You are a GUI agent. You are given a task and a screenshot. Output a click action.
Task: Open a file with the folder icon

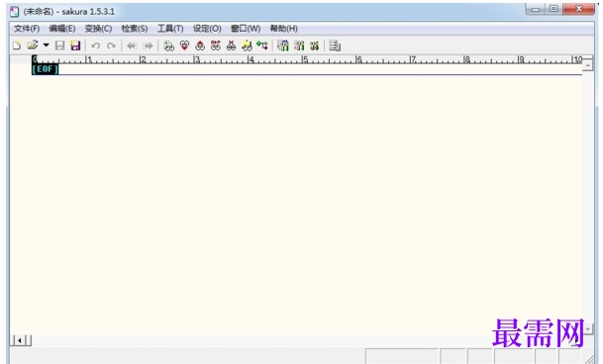click(33, 45)
